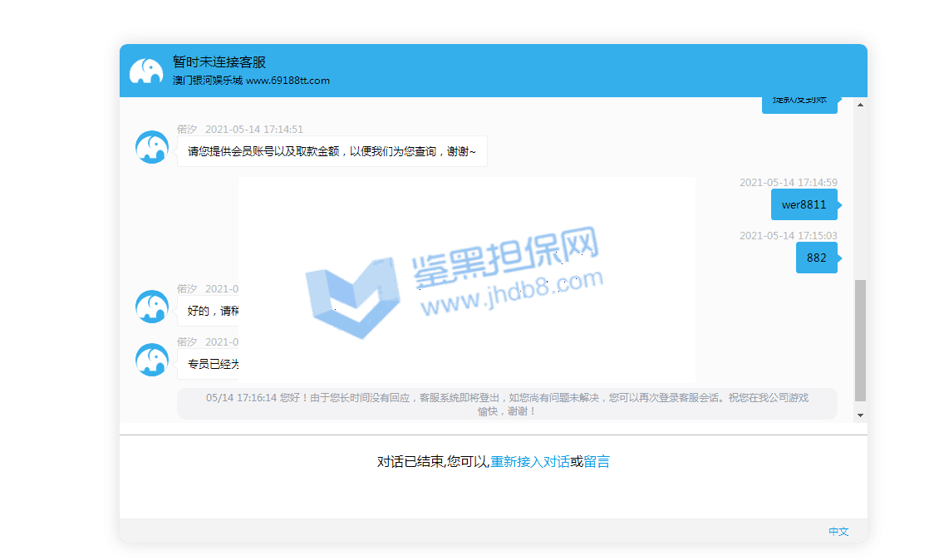Click the sent message bubble '882'
Image resolution: width=934 pixels, height=560 pixels.
816,258
